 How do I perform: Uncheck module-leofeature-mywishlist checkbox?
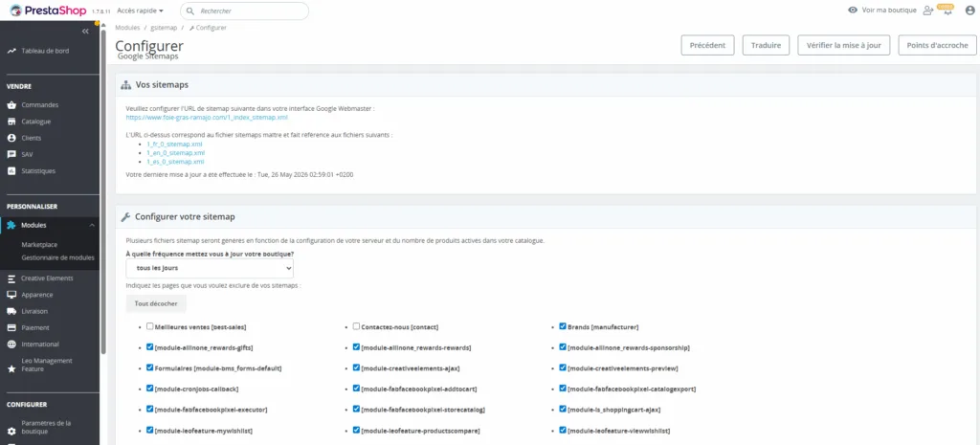149,430
